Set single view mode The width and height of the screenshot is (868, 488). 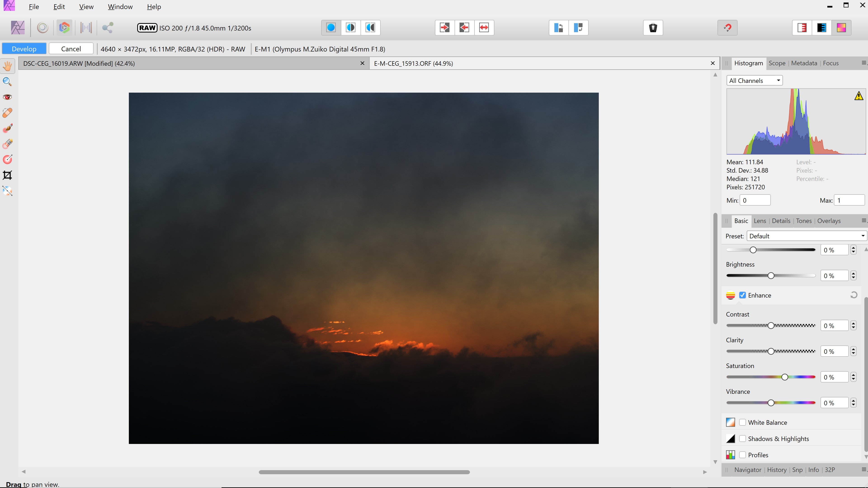pos(331,28)
